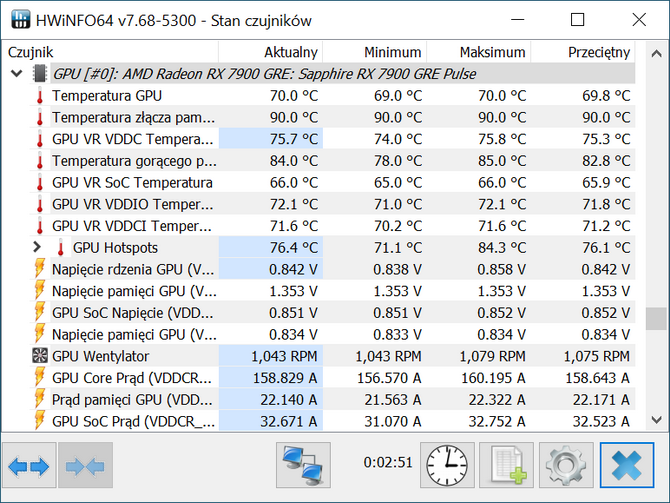Maximize the HWiNFO64 window

click(578, 20)
